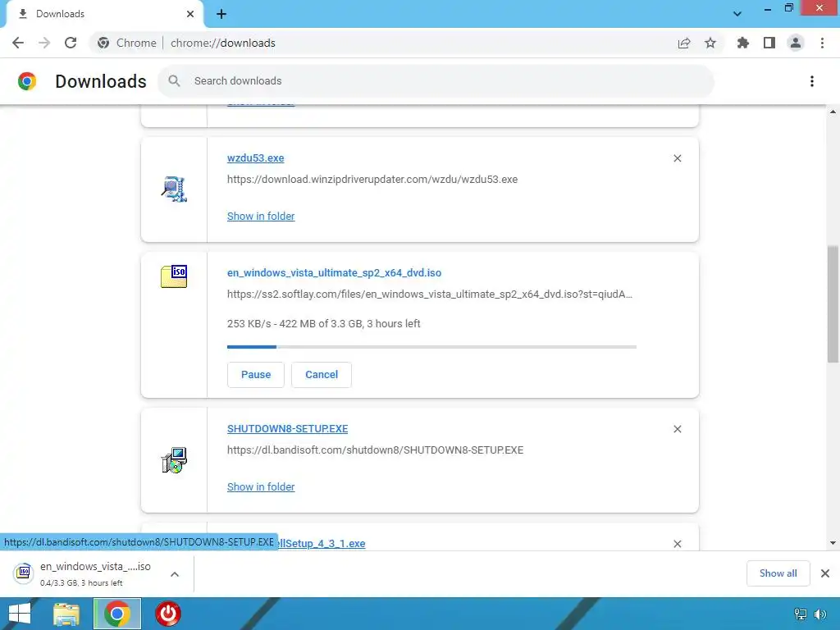Show SHUTDOWN8-SETUP.EXE in folder

[x=261, y=487]
